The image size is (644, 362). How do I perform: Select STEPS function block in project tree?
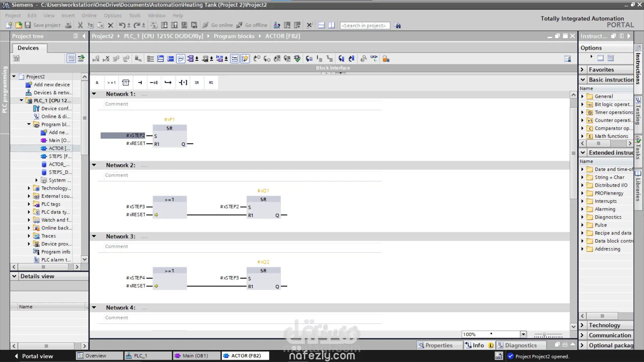[56, 156]
